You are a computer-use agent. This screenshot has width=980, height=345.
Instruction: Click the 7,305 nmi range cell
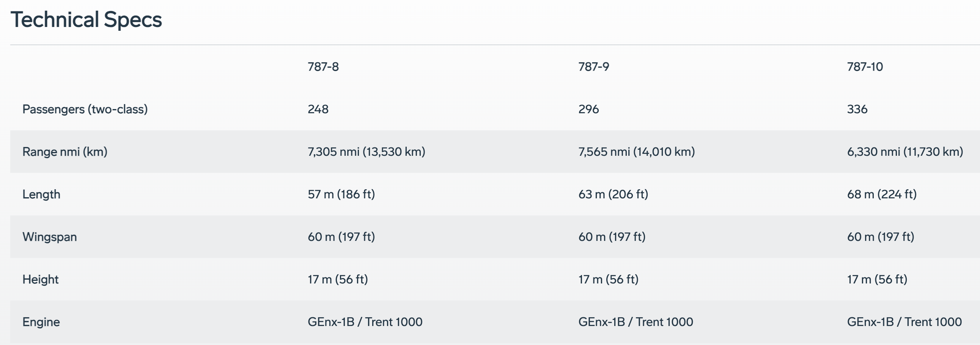click(x=367, y=152)
